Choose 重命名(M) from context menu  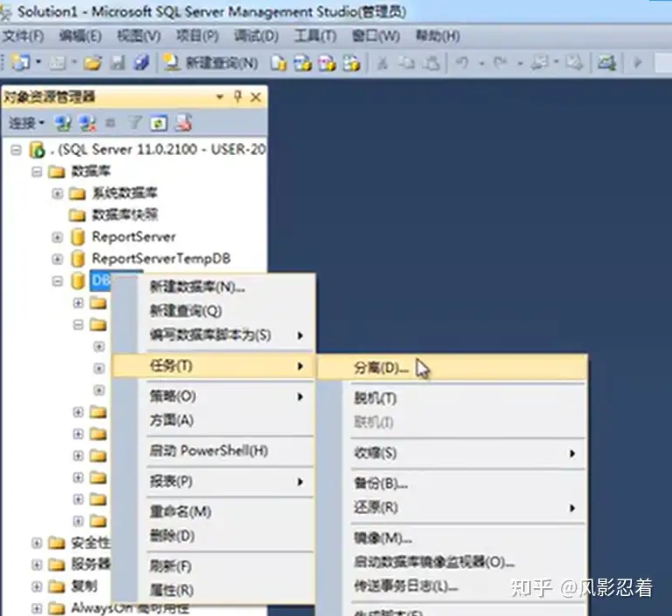pos(214,512)
